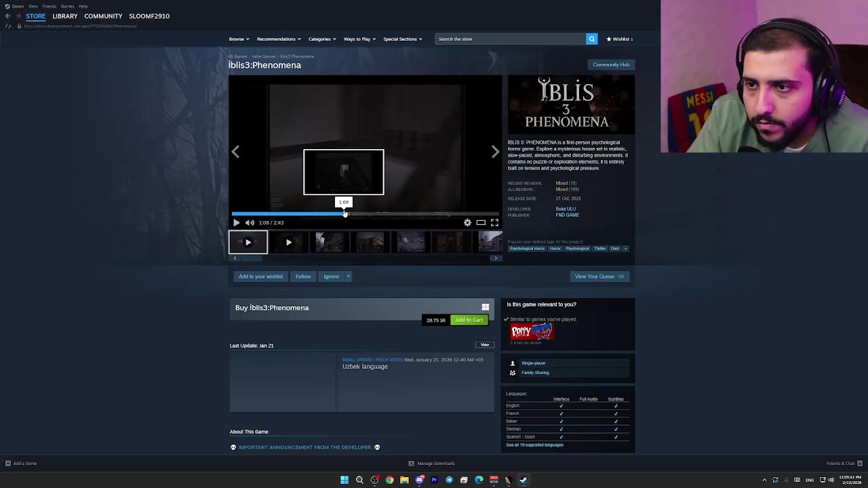This screenshot has width=868, height=488.
Task: Select the Dark tag
Action: pos(615,249)
